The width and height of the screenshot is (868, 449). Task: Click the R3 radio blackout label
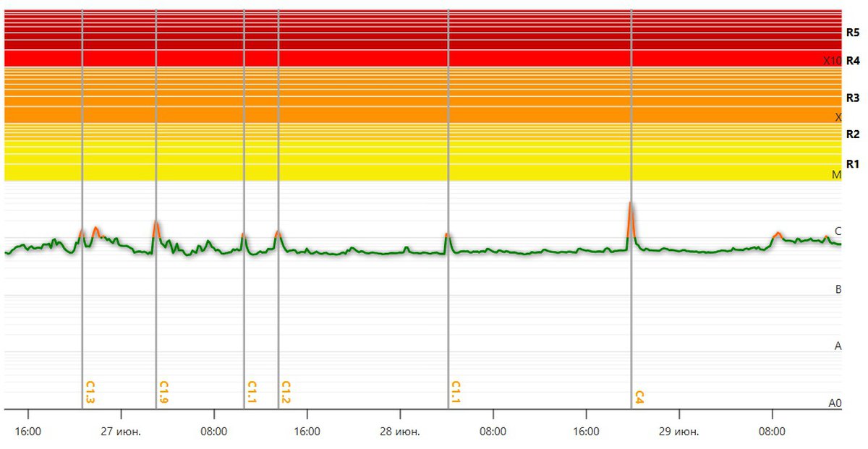click(x=852, y=98)
